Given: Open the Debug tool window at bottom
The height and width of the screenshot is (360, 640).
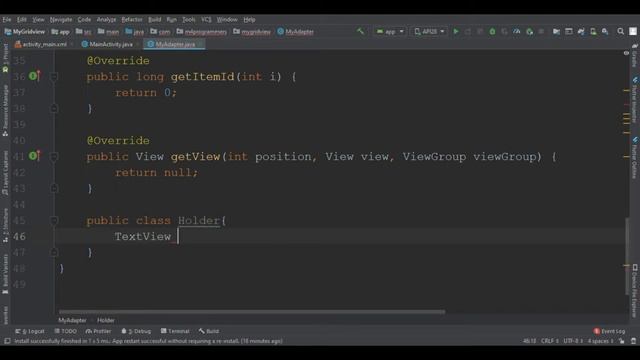Looking at the screenshot, I should coord(136,331).
